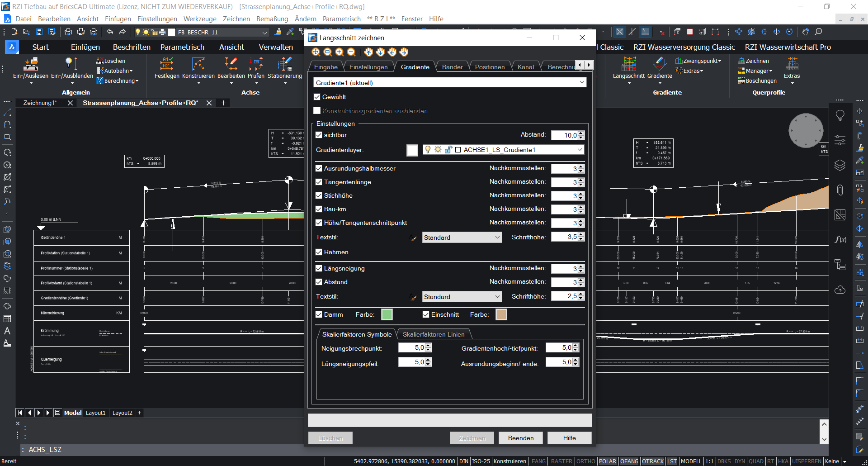
Task: Open the attachments paperclip panel
Action: pyautogui.click(x=840, y=190)
